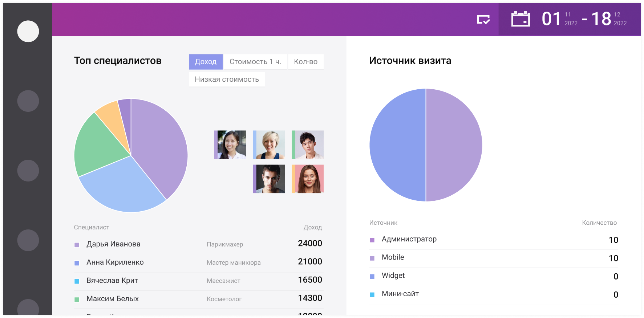
Task: Click photo of blonde short-haired woman
Action: (x=269, y=145)
